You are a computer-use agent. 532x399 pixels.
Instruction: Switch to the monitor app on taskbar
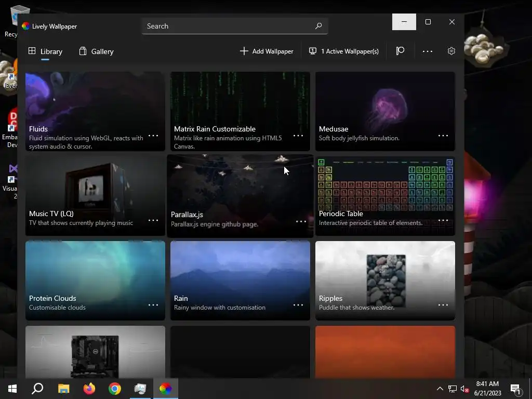[140, 389]
